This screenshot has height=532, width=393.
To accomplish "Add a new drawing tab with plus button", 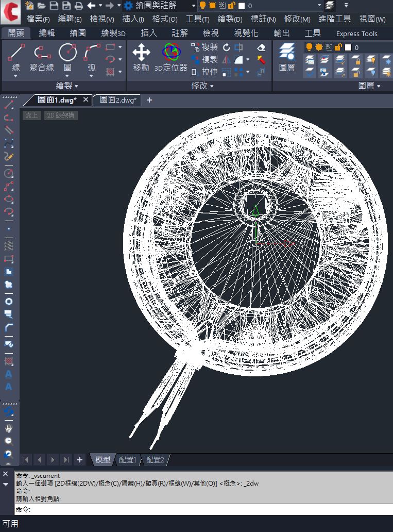I will [x=149, y=100].
